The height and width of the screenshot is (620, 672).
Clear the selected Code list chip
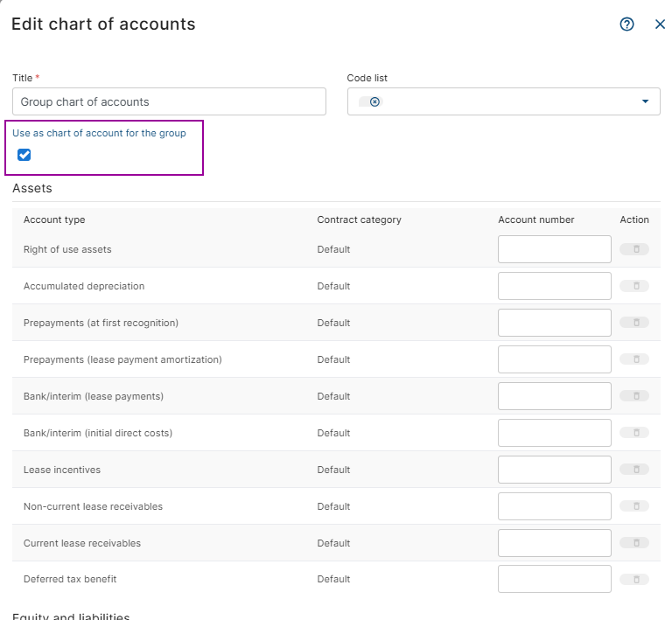pyautogui.click(x=374, y=101)
